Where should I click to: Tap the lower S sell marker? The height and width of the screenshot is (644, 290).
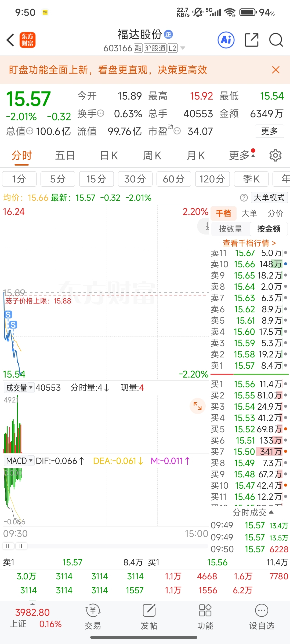coord(13,325)
